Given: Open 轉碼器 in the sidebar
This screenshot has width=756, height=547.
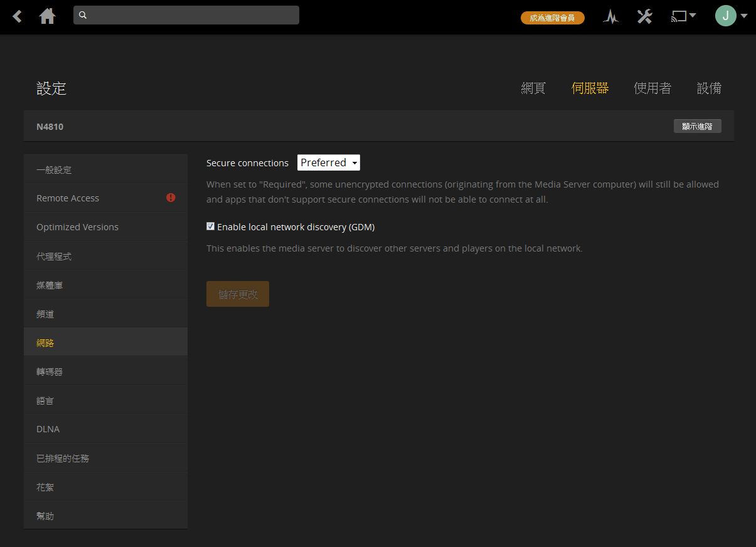Looking at the screenshot, I should click(105, 371).
